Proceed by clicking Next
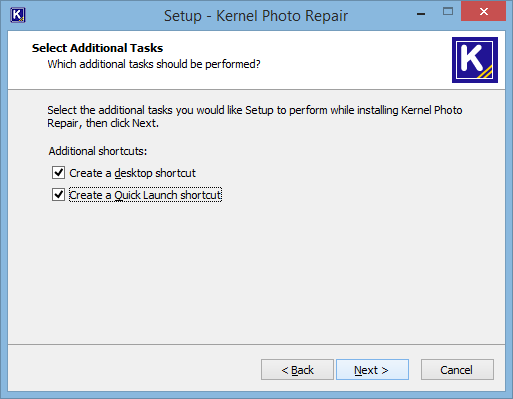The width and height of the screenshot is (513, 399). click(372, 370)
